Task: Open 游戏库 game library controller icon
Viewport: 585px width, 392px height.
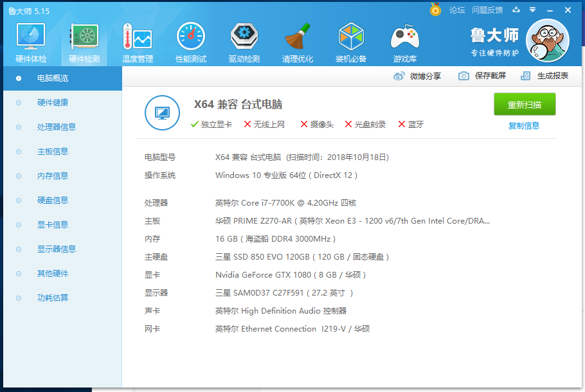Action: click(x=405, y=42)
